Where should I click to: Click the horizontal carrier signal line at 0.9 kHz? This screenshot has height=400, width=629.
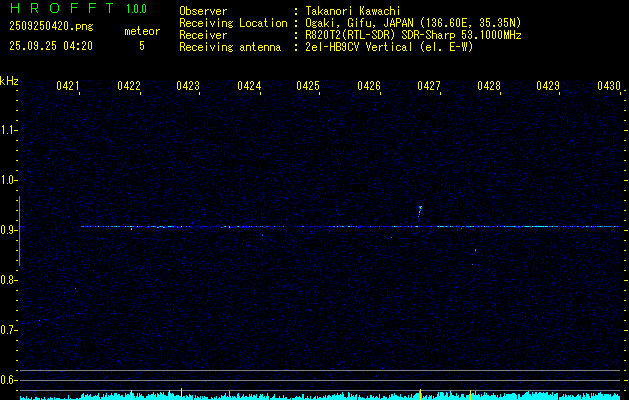[351, 227]
